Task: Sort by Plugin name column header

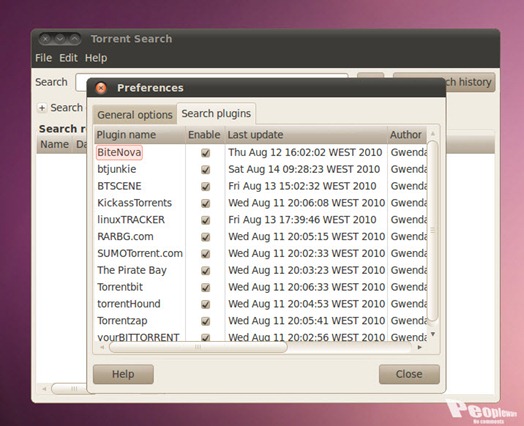Action: 139,135
